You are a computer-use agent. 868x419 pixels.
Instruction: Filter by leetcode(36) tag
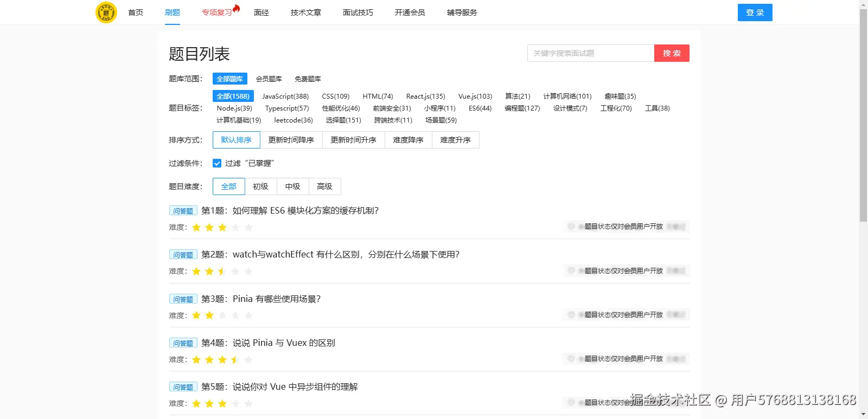coord(293,120)
